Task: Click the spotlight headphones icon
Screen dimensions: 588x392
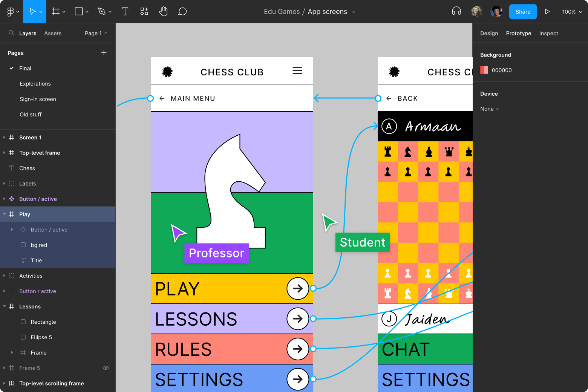Action: pyautogui.click(x=456, y=11)
